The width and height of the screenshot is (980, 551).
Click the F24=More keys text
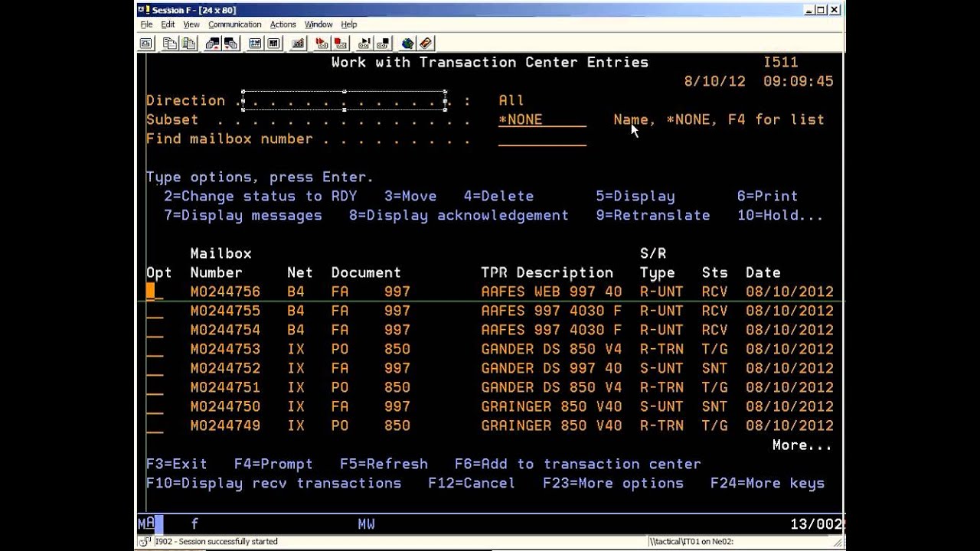767,483
